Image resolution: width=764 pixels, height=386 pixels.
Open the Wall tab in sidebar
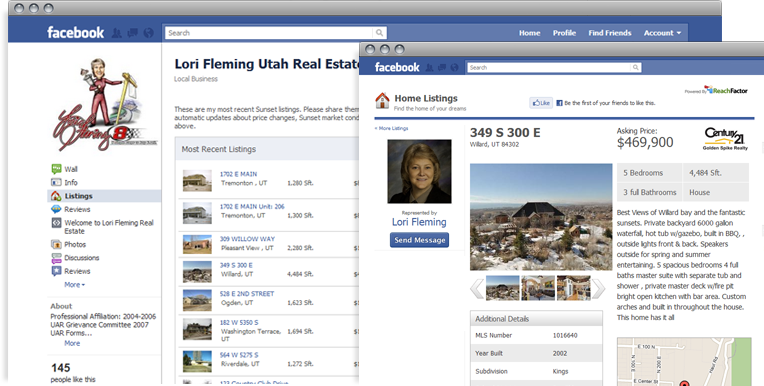pos(71,169)
